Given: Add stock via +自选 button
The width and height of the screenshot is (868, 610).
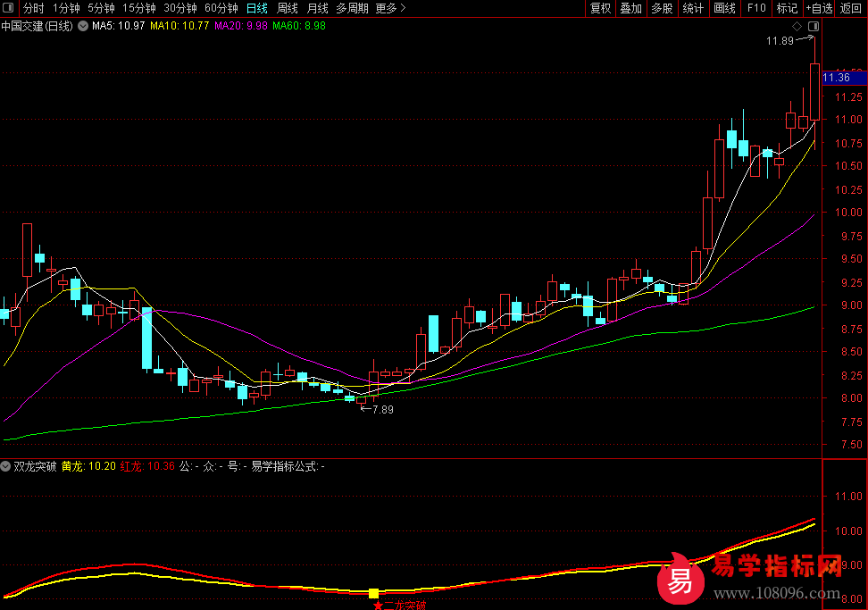Looking at the screenshot, I should point(819,8).
